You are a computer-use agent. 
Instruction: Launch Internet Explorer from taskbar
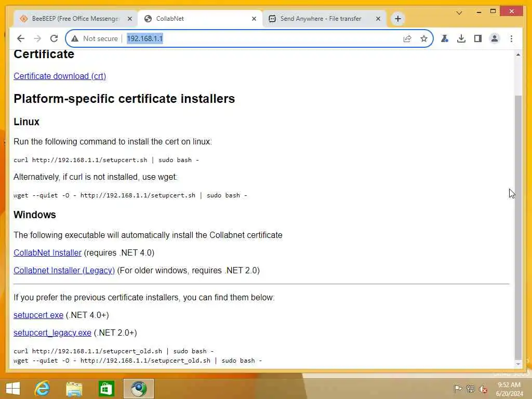[x=43, y=389]
